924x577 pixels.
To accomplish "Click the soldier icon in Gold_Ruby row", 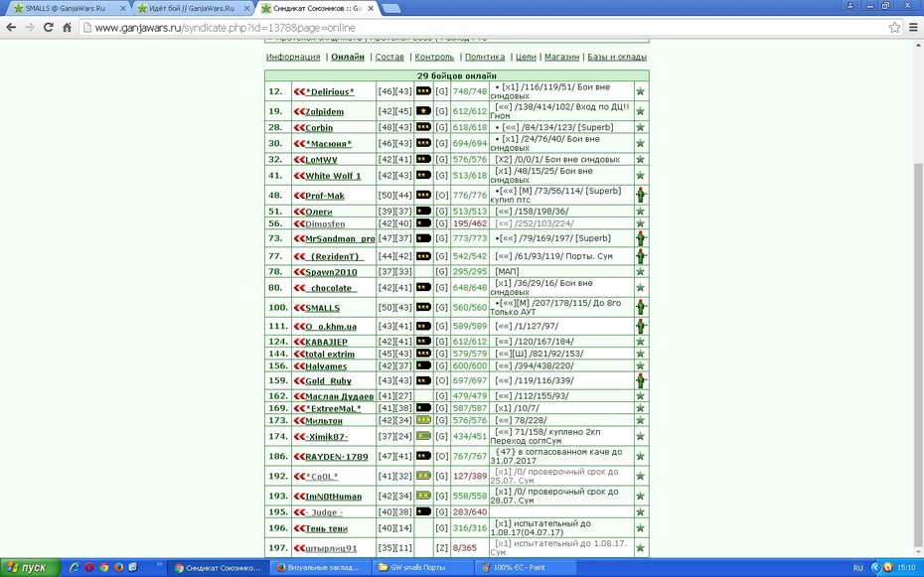I will [641, 380].
